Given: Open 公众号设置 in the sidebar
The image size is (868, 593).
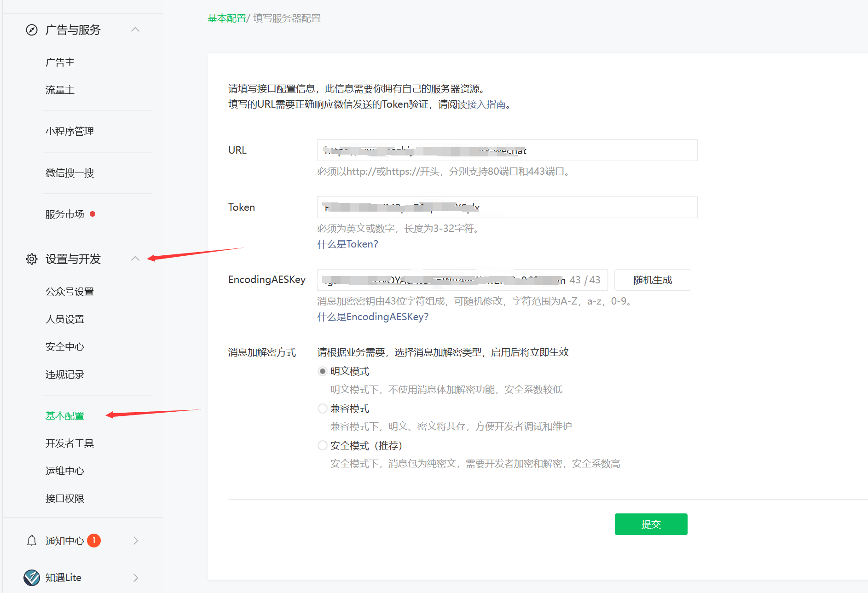Looking at the screenshot, I should click(69, 291).
